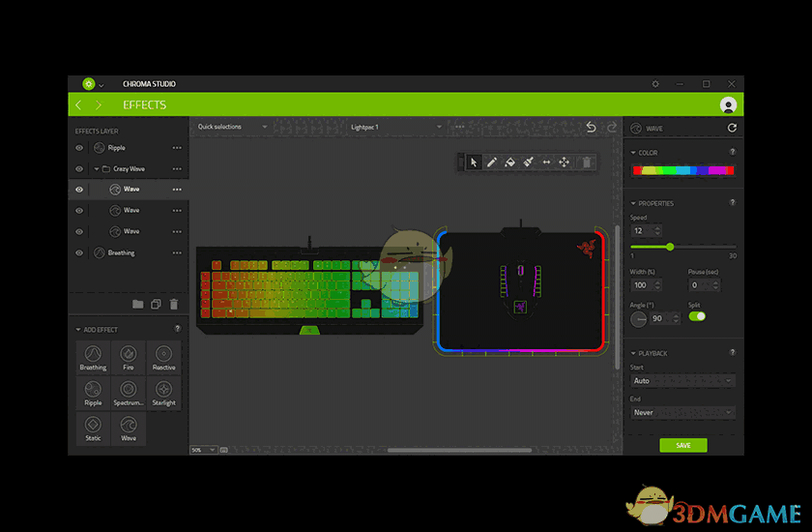Select the pen drawing tool
Image resolution: width=812 pixels, height=532 pixels.
491,163
